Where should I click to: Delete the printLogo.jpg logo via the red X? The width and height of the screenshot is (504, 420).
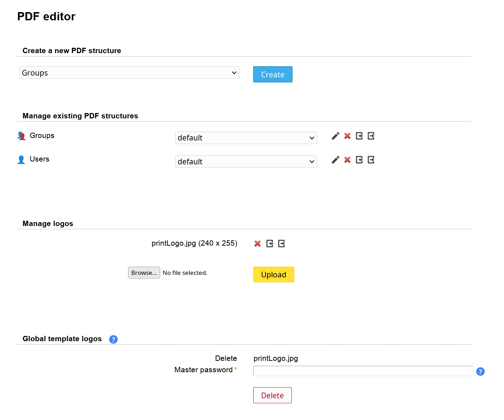pos(258,244)
